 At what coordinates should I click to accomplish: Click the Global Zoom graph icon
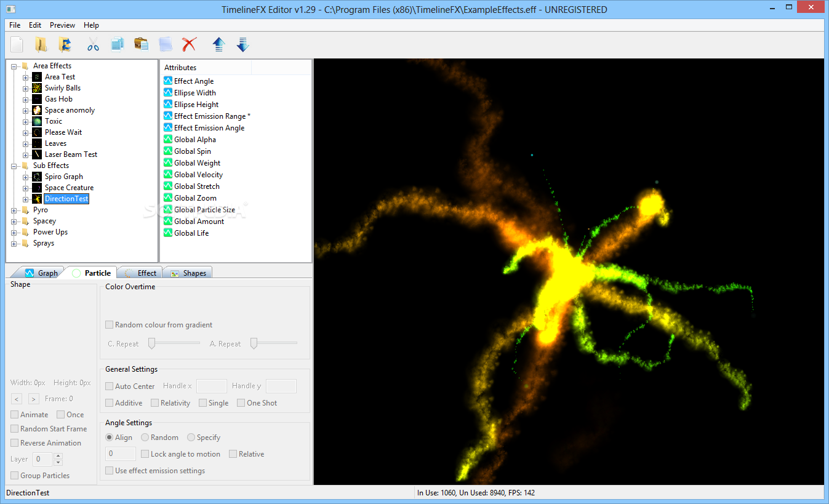point(168,198)
